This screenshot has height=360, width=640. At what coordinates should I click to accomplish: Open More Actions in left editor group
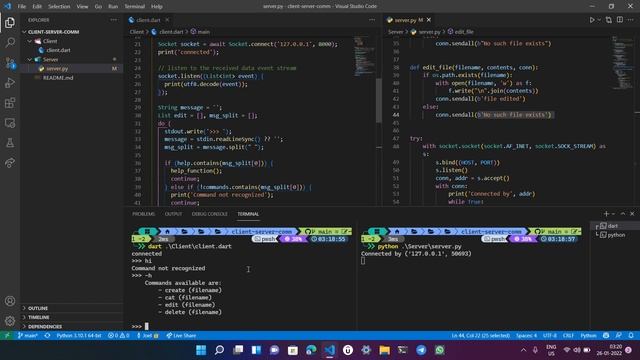tap(372, 20)
